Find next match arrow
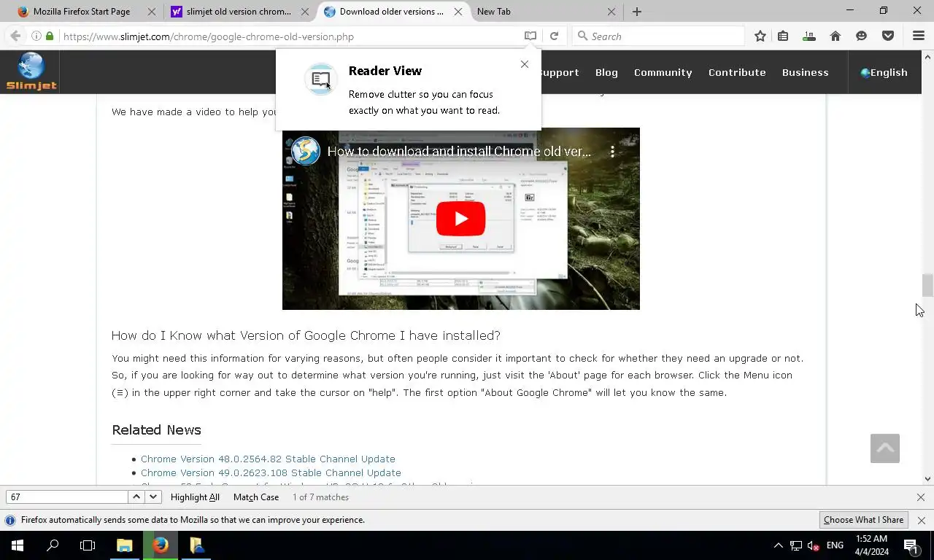This screenshot has width=934, height=560. [153, 497]
